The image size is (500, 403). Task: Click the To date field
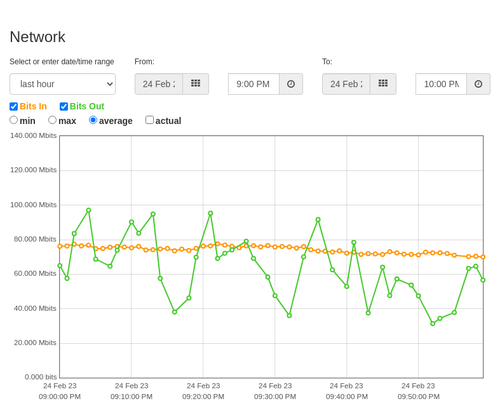346,84
